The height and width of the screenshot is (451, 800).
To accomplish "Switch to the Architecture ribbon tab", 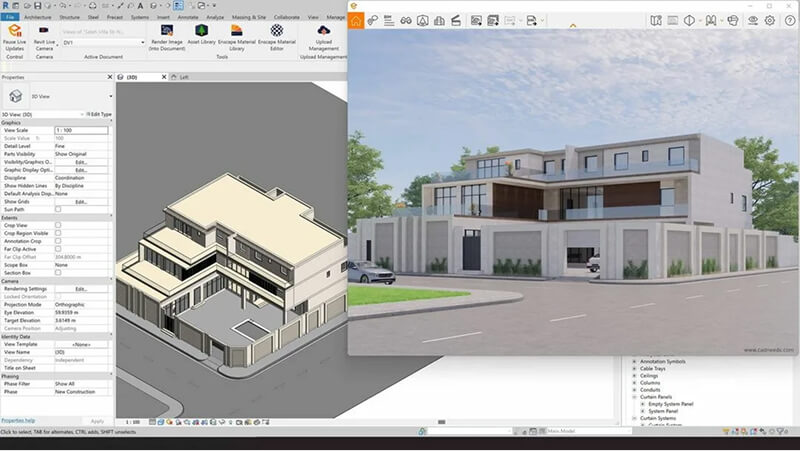I will pos(38,17).
